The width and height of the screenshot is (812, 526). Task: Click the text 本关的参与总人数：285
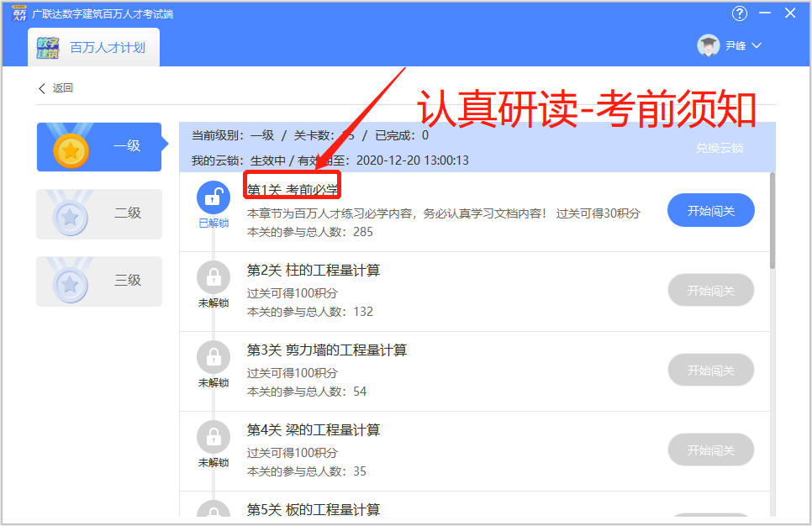pyautogui.click(x=309, y=232)
